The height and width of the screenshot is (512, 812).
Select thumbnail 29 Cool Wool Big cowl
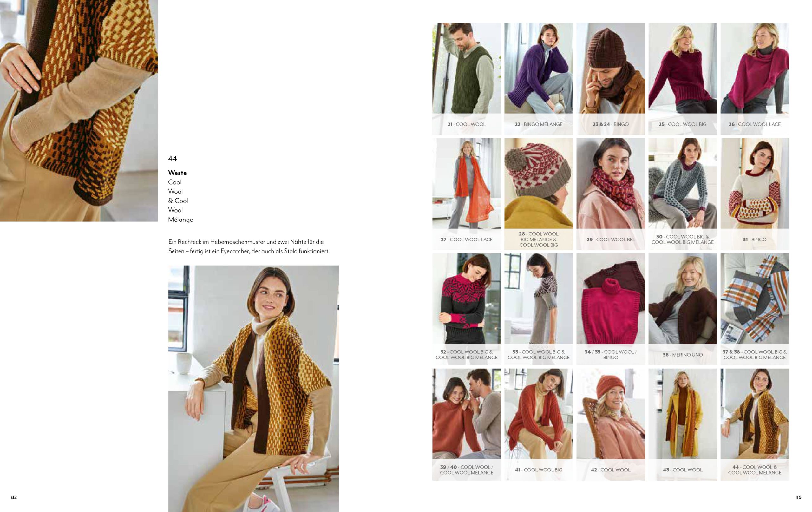coord(610,183)
